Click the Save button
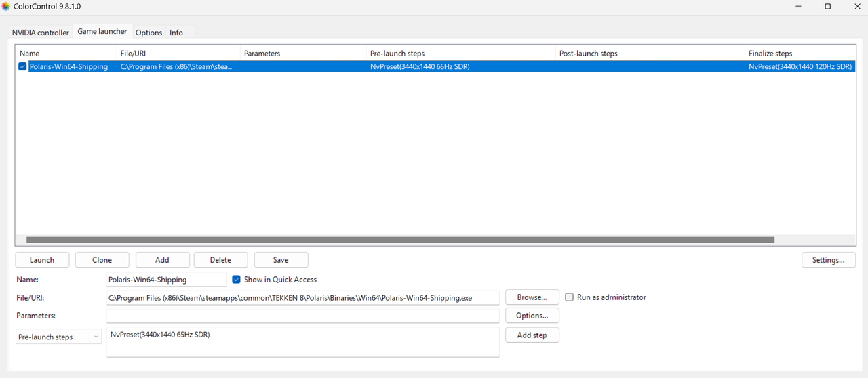This screenshot has width=868, height=378. [281, 260]
